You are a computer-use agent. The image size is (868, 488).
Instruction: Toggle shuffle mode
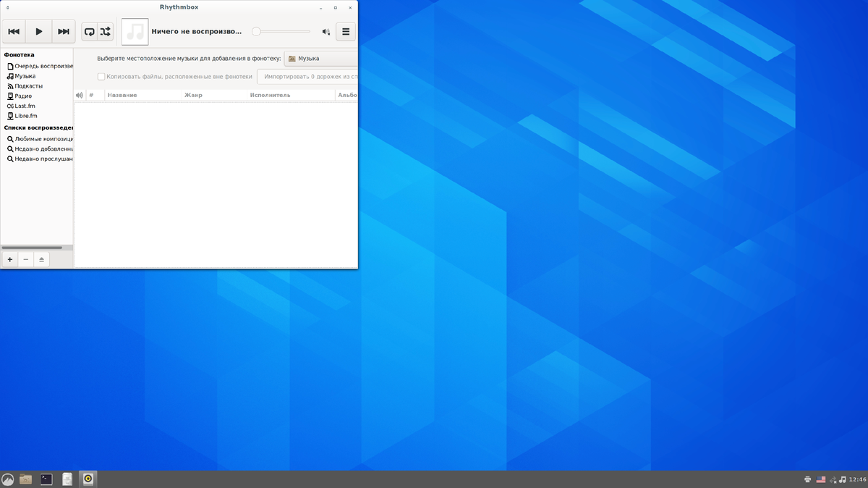(x=106, y=32)
